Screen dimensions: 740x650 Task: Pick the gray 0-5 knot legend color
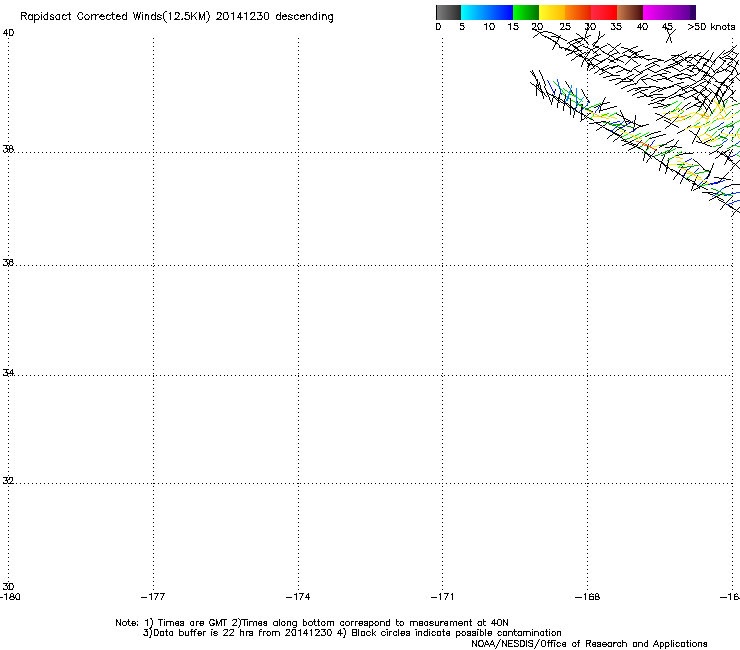point(448,12)
